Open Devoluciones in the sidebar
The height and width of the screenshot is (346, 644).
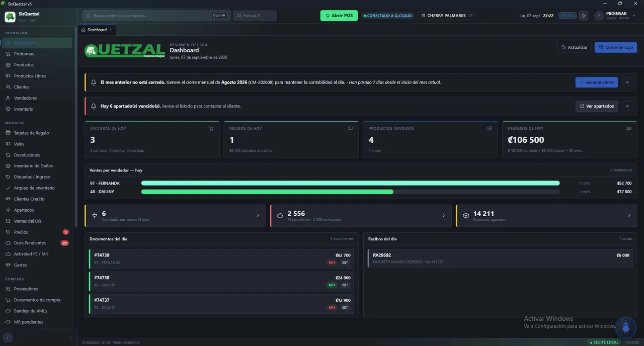37,155
